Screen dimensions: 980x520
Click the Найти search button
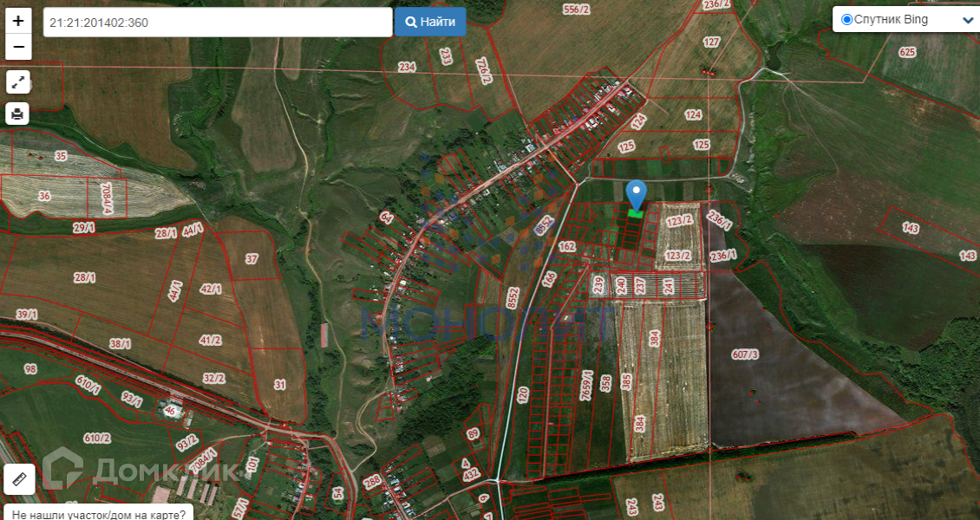click(430, 23)
